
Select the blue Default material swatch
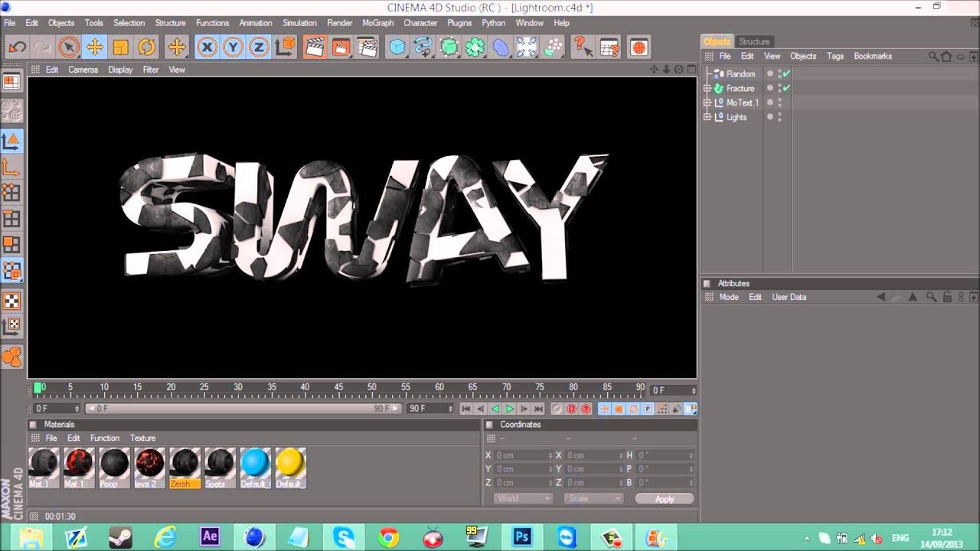click(255, 468)
